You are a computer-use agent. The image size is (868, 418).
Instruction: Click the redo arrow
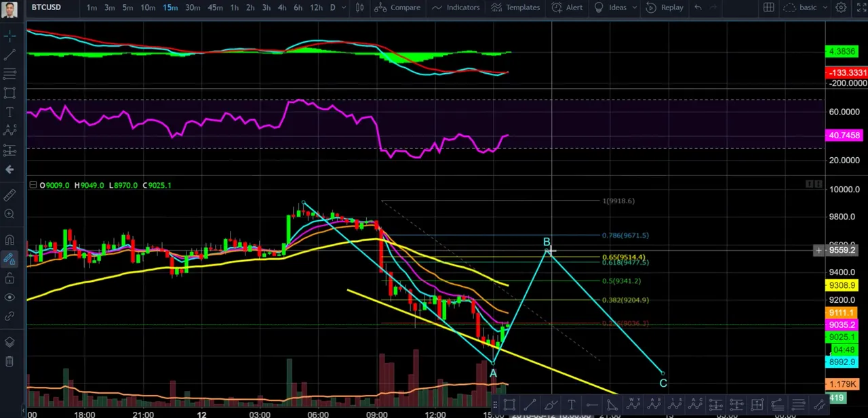click(x=715, y=7)
